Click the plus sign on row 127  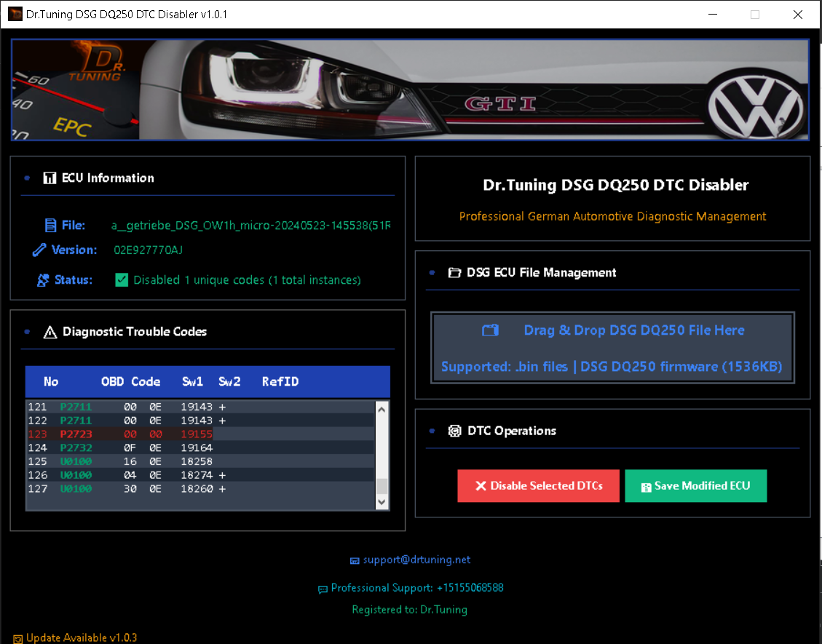tap(222, 488)
